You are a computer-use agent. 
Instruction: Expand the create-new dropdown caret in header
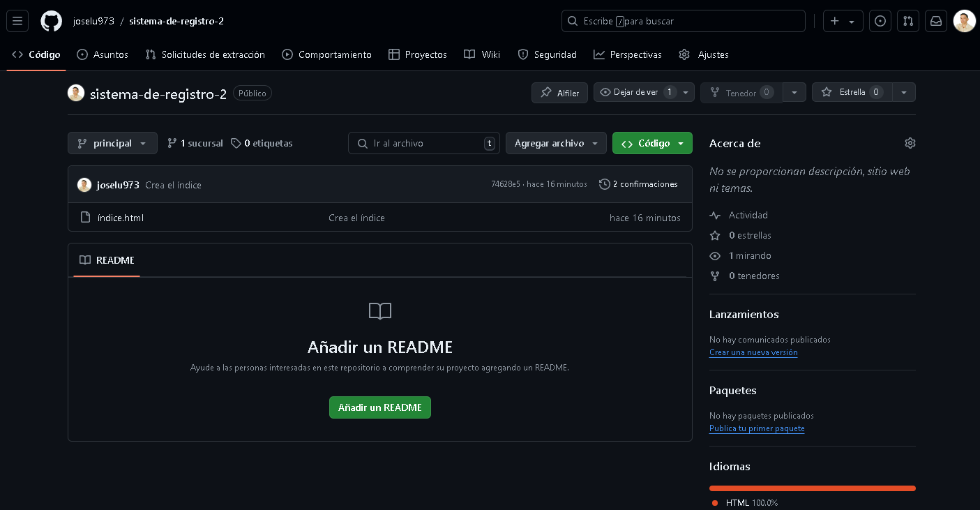point(852,22)
